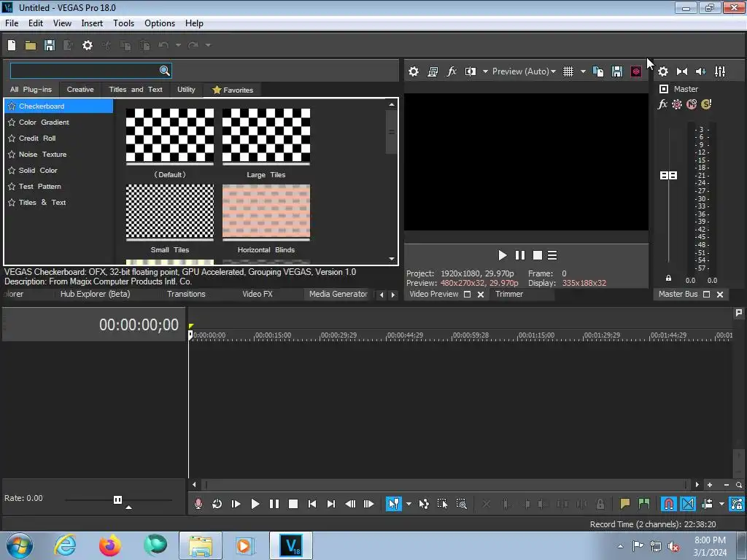The width and height of the screenshot is (747, 560).
Task: Click the Dim Output speaker icon
Action: (701, 71)
